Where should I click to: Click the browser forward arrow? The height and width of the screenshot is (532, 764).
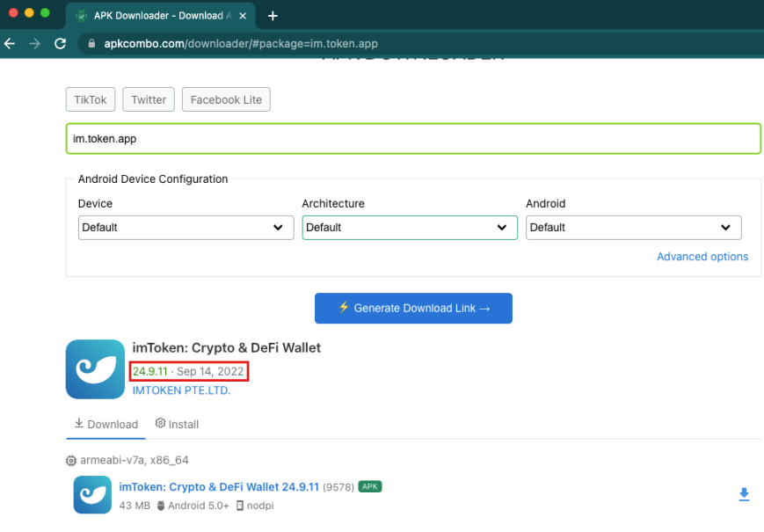35,43
